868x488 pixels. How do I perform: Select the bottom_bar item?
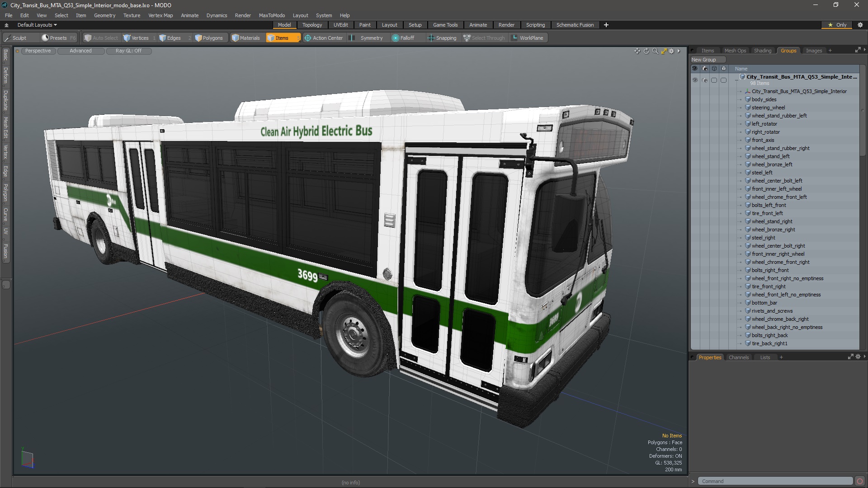pos(764,303)
